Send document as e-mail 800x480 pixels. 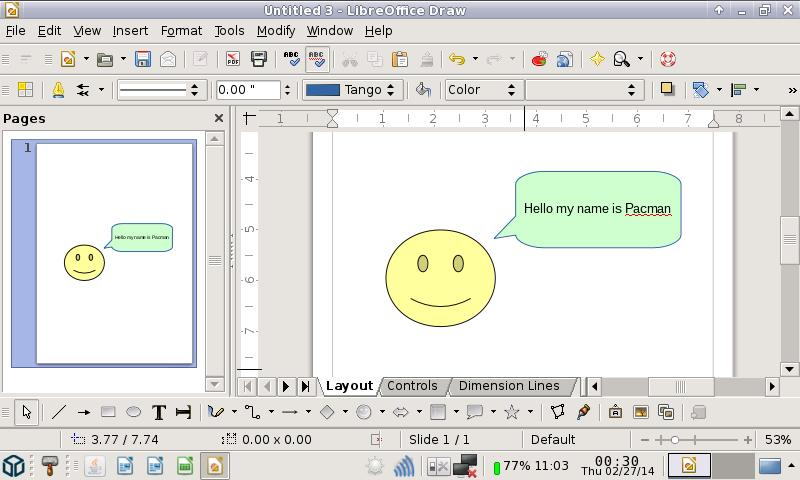point(168,59)
